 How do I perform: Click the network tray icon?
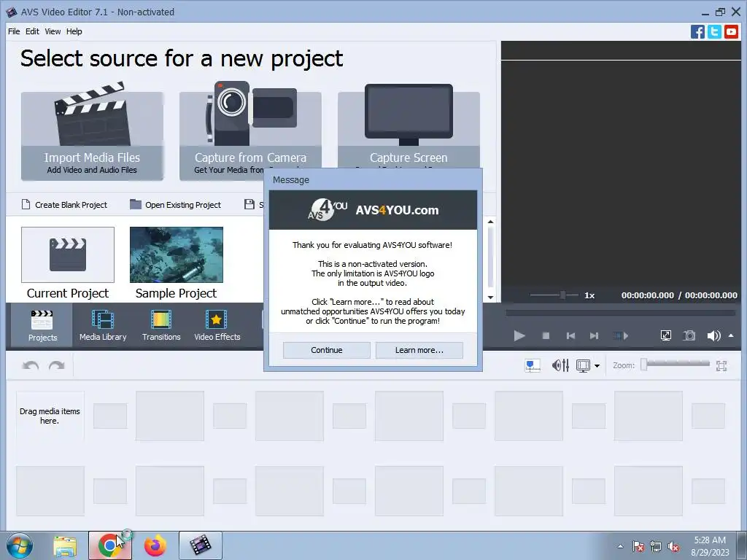656,547
